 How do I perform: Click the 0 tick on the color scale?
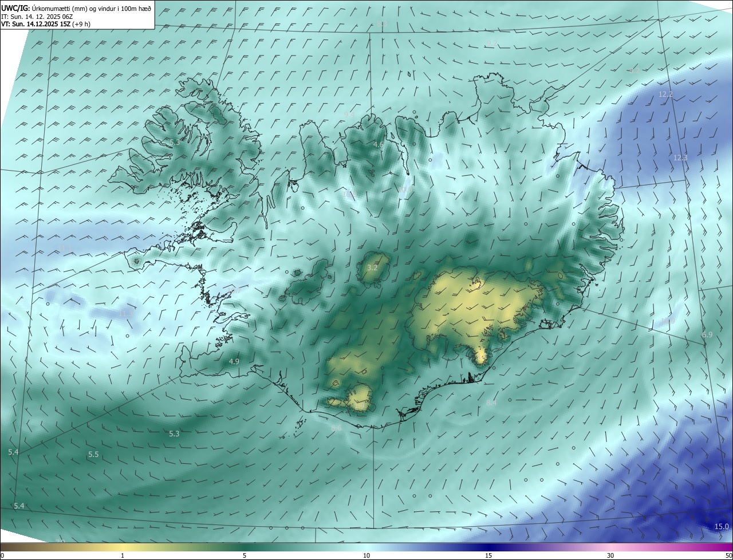(x=2, y=555)
